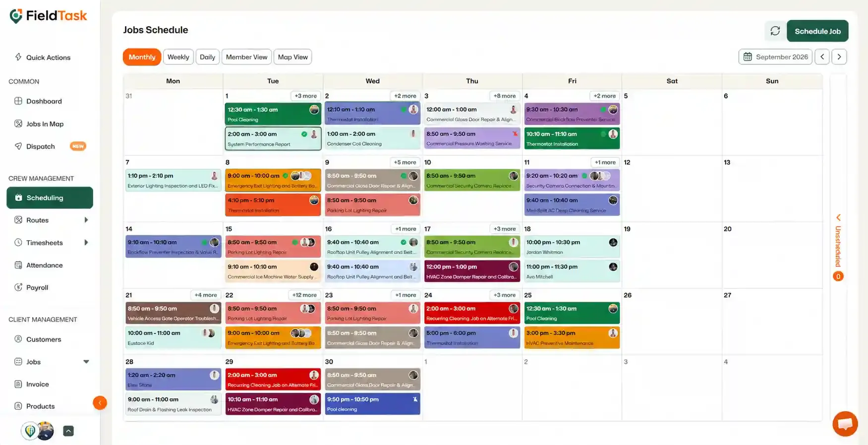
Task: Open Jordan Whitman 10:00 pm job
Action: tap(572, 247)
